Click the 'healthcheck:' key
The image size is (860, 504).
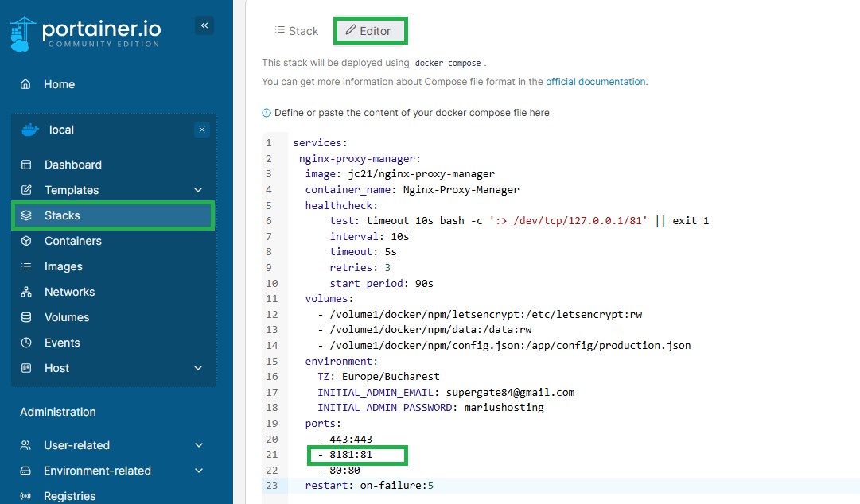341,205
